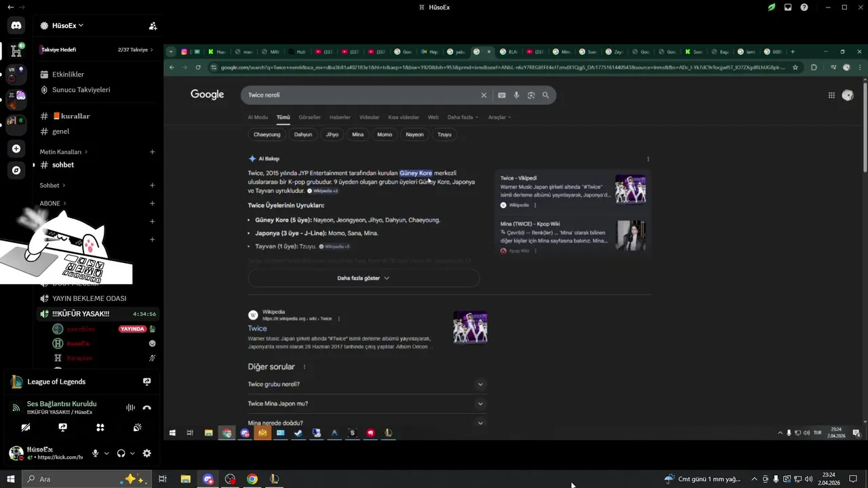Select the Tzuyu filter chip
This screenshot has width=868, height=488.
tap(444, 134)
